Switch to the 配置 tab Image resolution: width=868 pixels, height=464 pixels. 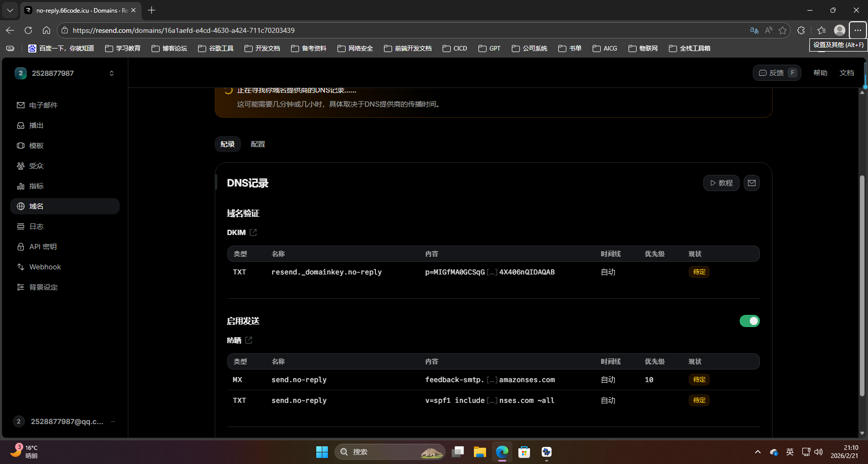(258, 144)
